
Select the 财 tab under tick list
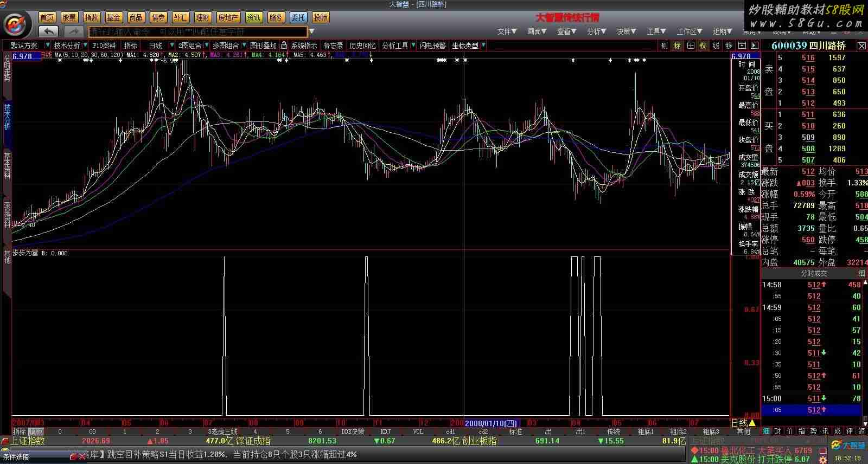777,431
